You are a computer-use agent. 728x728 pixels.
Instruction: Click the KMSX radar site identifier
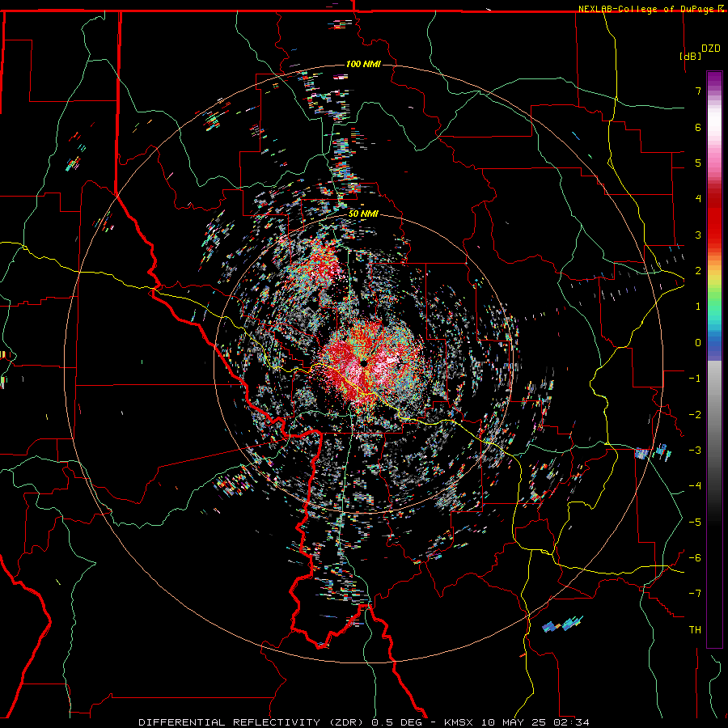[459, 722]
